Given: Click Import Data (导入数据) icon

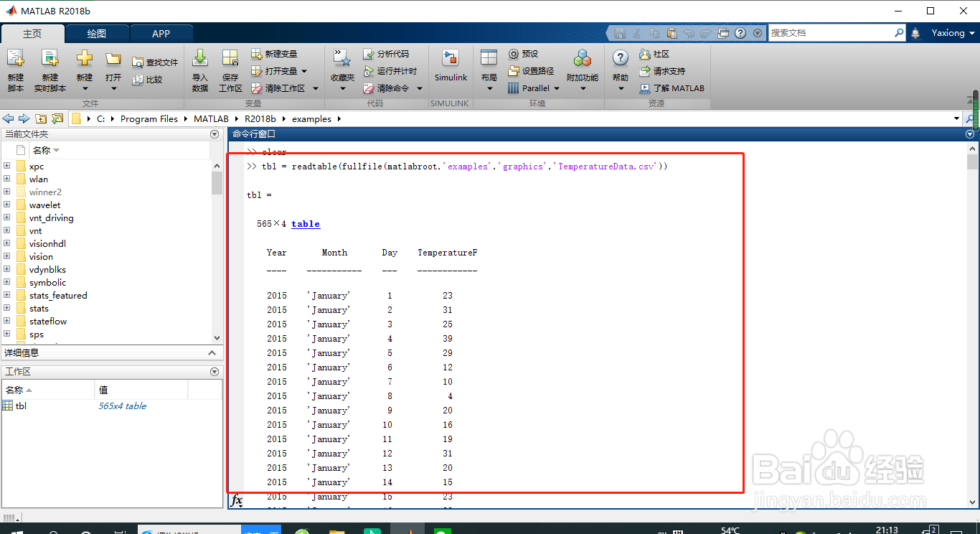Looking at the screenshot, I should pyautogui.click(x=200, y=59).
